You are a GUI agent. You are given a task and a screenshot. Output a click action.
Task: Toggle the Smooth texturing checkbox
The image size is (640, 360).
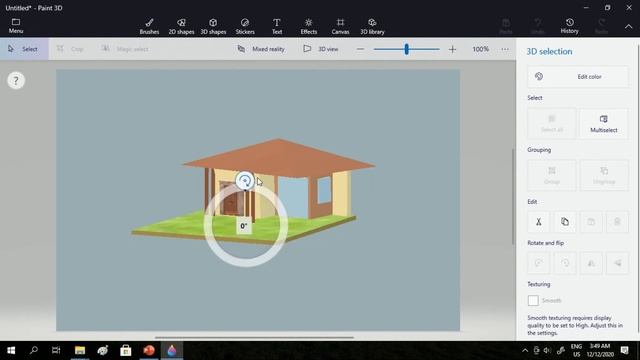pyautogui.click(x=533, y=300)
